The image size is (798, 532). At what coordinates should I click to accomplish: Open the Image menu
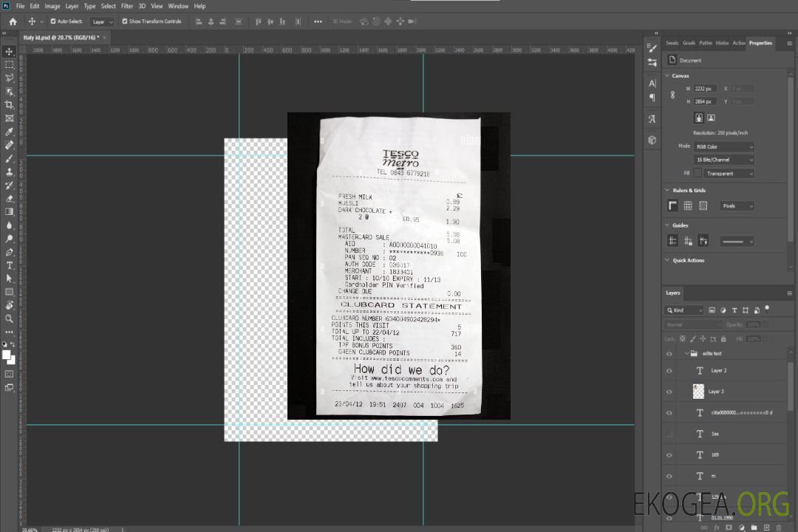(x=52, y=6)
